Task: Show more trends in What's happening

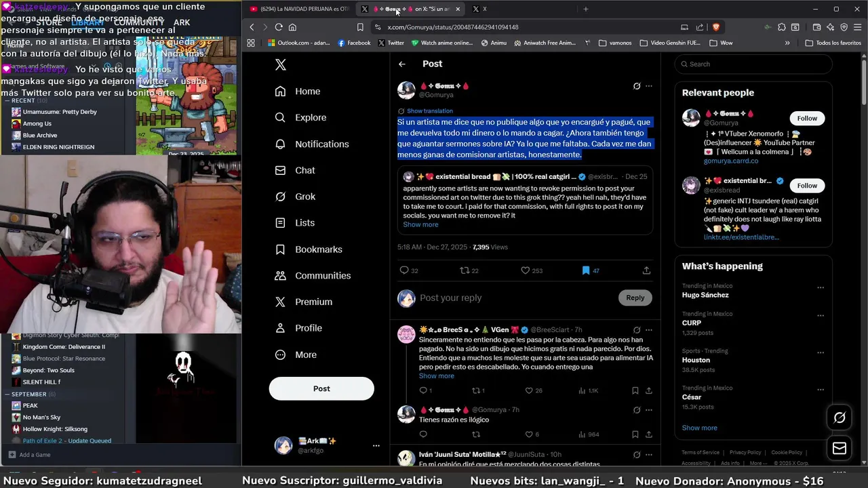Action: 699,428
